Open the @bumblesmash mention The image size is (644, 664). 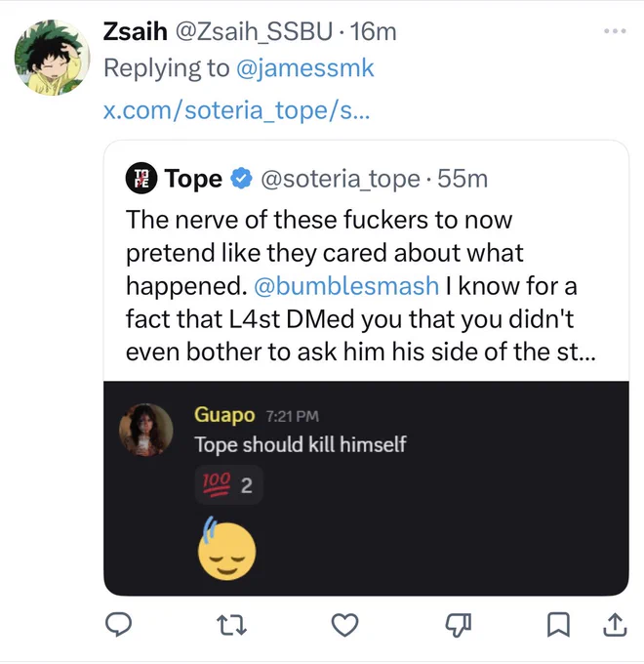point(346,286)
